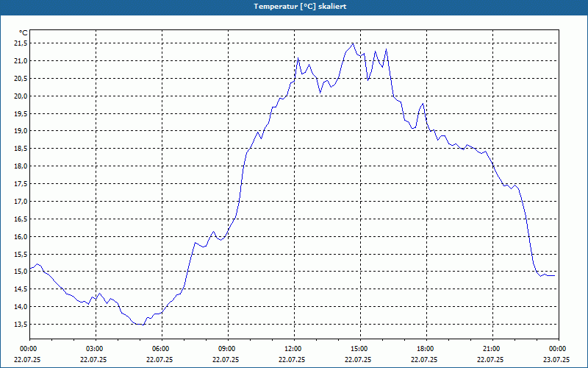Pick the 19,0 y-axis label
Viewport: 588px width, 368px height.
pos(21,131)
